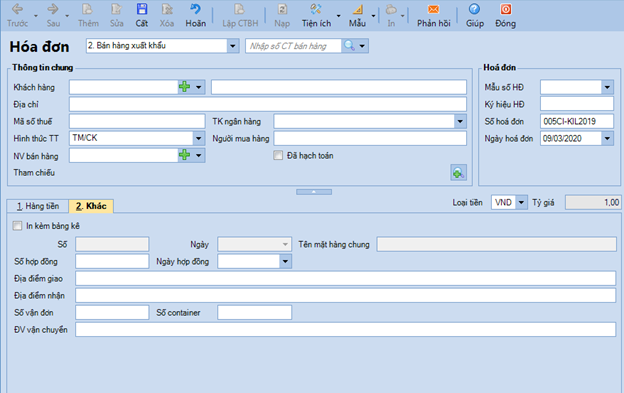Open Giúp help

[x=474, y=15]
